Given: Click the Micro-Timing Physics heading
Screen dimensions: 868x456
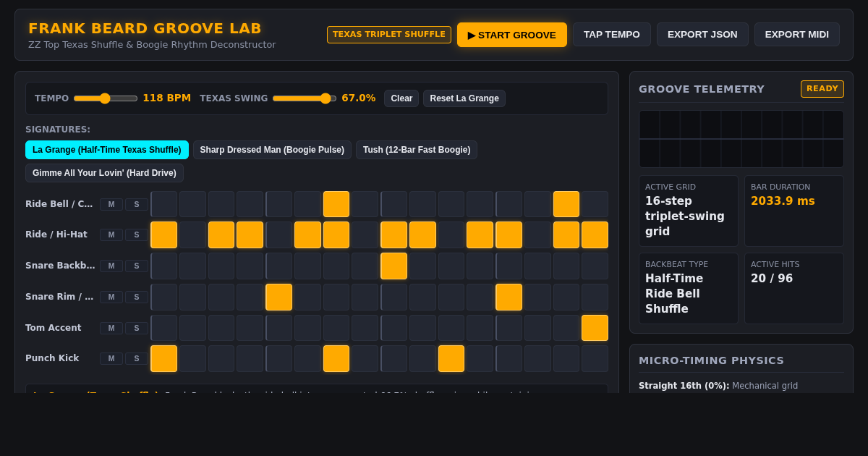Looking at the screenshot, I should [x=712, y=360].
